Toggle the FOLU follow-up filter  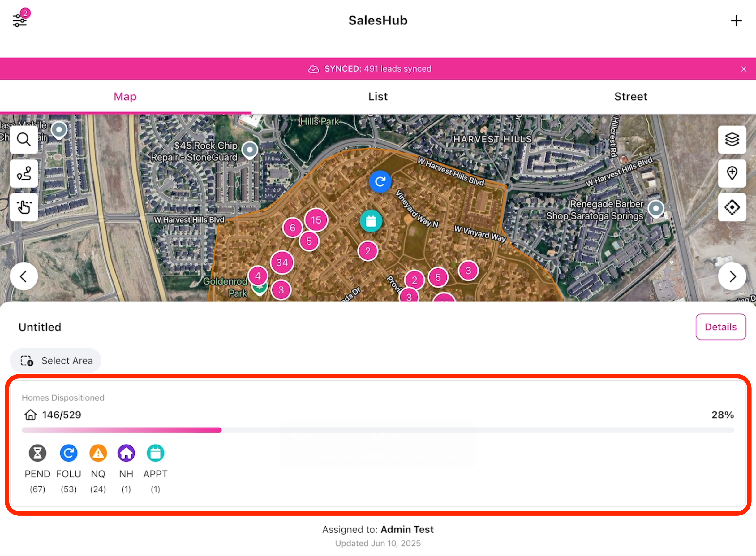click(x=69, y=453)
